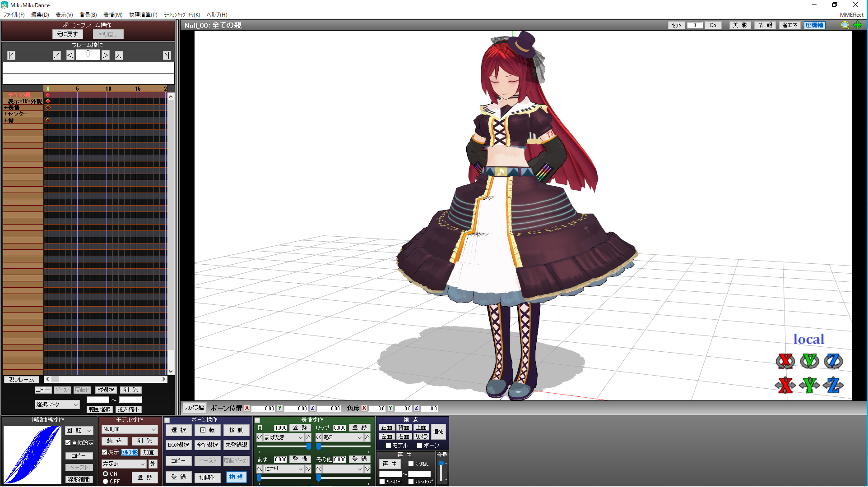868x487 pixels.
Task: Select IK ON radio button
Action: (105, 474)
